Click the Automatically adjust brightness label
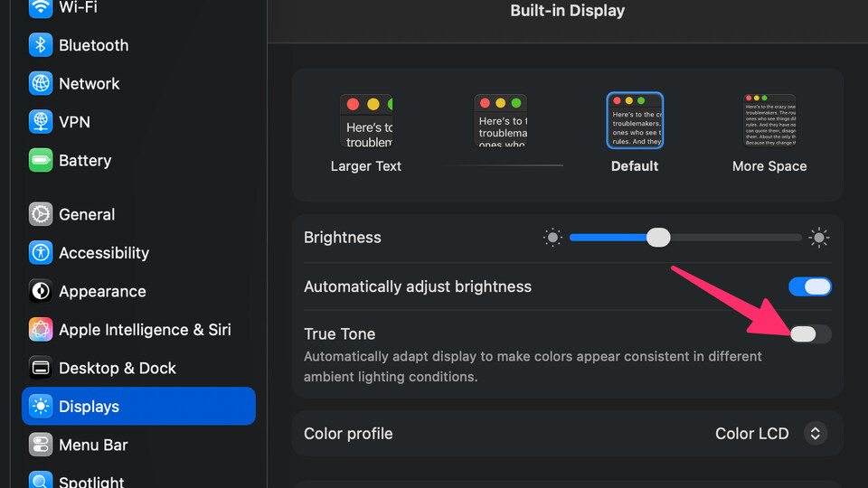This screenshot has height=488, width=868. [x=418, y=286]
